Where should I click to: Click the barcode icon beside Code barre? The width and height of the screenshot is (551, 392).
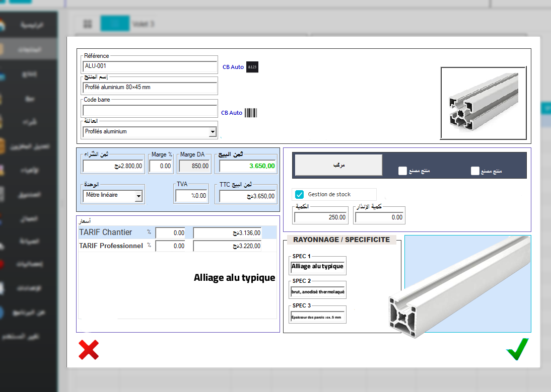251,113
